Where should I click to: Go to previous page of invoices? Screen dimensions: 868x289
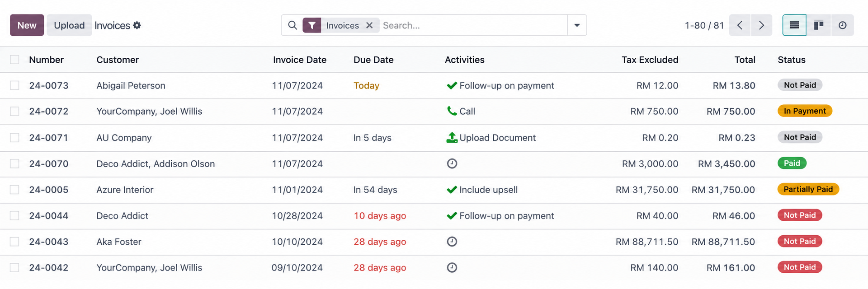pyautogui.click(x=740, y=25)
